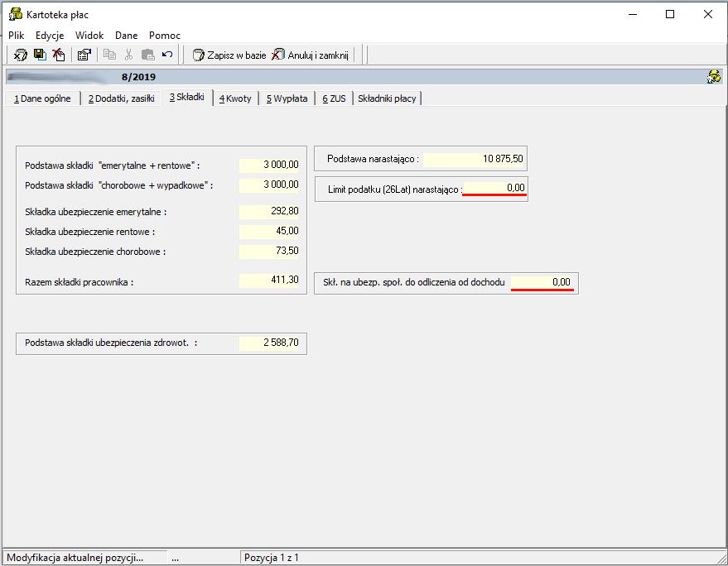Click the yellow icon at header right
Screen dimensions: 728x566
[714, 77]
